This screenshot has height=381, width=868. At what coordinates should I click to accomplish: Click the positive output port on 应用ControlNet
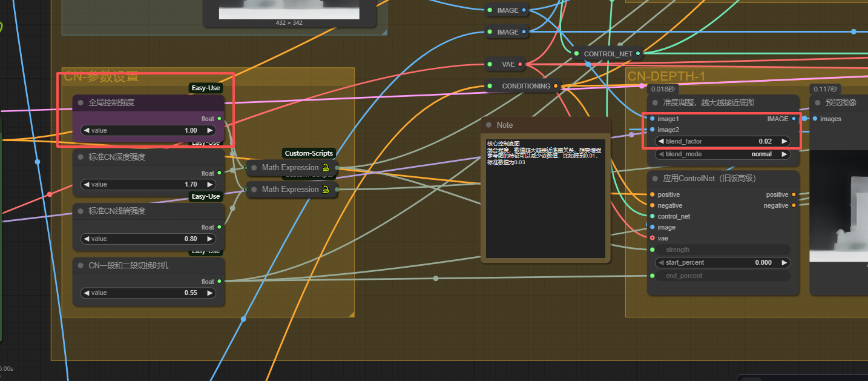coord(794,194)
